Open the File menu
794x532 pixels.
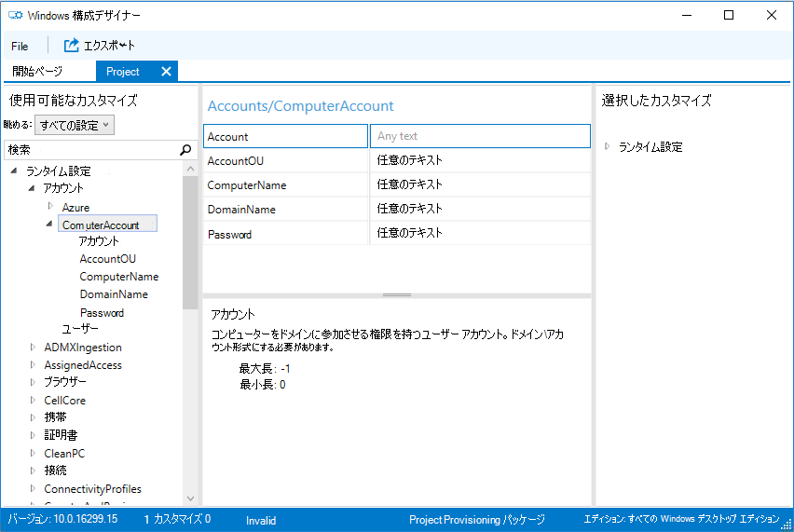(20, 46)
